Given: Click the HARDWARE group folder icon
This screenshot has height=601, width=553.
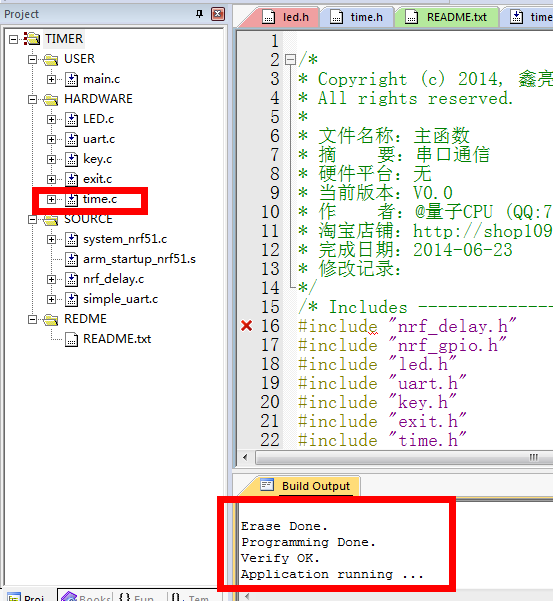Looking at the screenshot, I should click(x=51, y=100).
